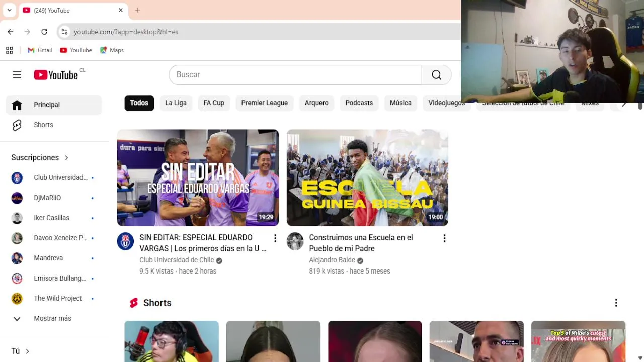Screen dimensions: 644x362
Task: Open Davoo Xeneize subscription channel
Action: pyautogui.click(x=54, y=238)
